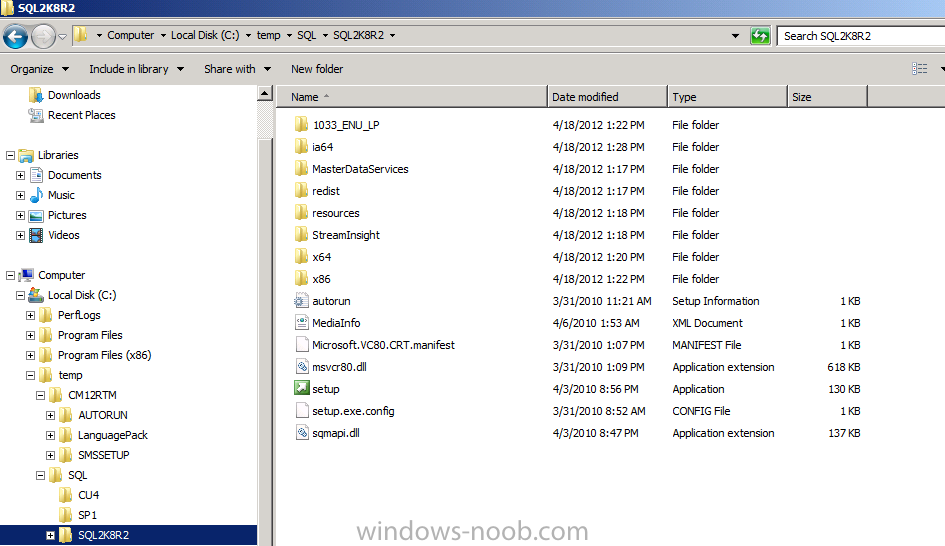Image resolution: width=945 pixels, height=546 pixels.
Task: Click the Computer breadcrumb segment
Action: 131,36
